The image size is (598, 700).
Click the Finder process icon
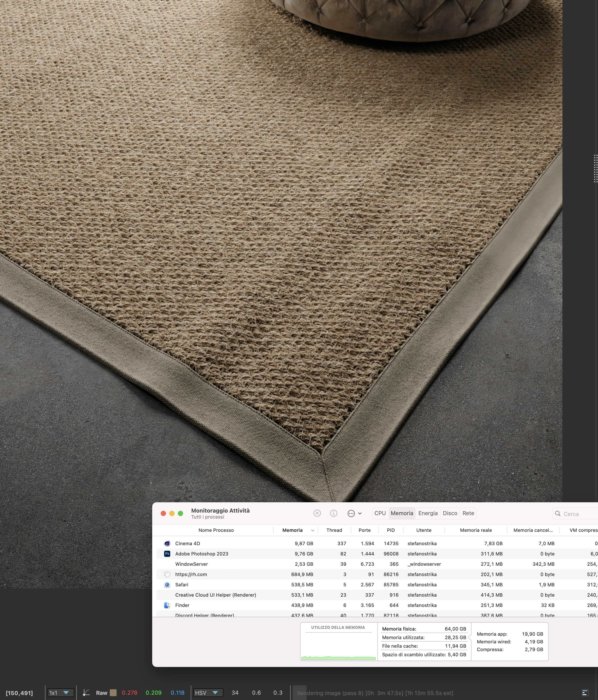tap(167, 605)
